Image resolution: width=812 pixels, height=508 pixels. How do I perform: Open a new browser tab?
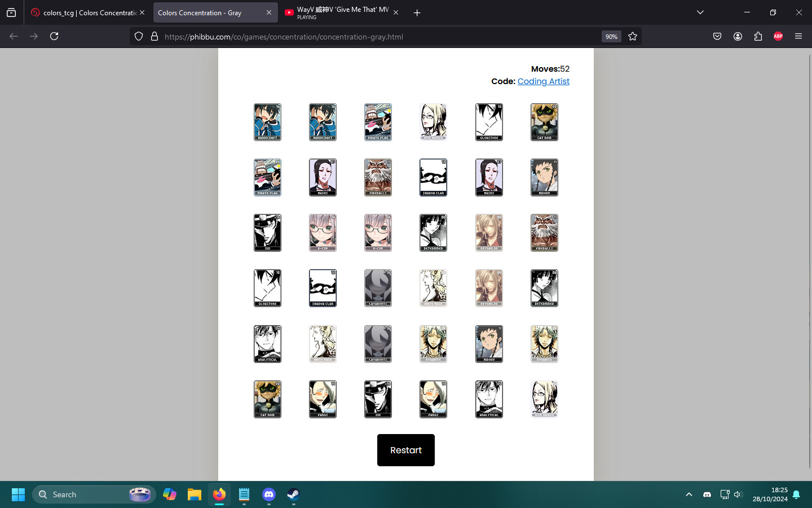click(417, 12)
